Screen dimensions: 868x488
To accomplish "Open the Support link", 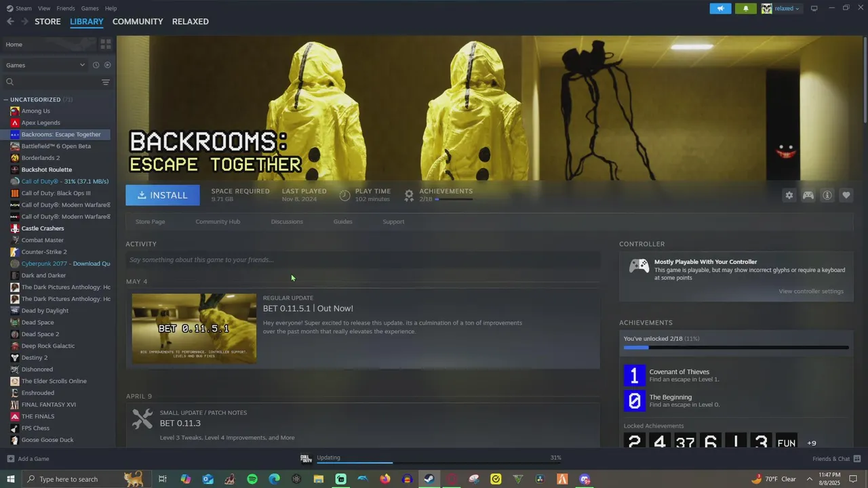I will 393,222.
